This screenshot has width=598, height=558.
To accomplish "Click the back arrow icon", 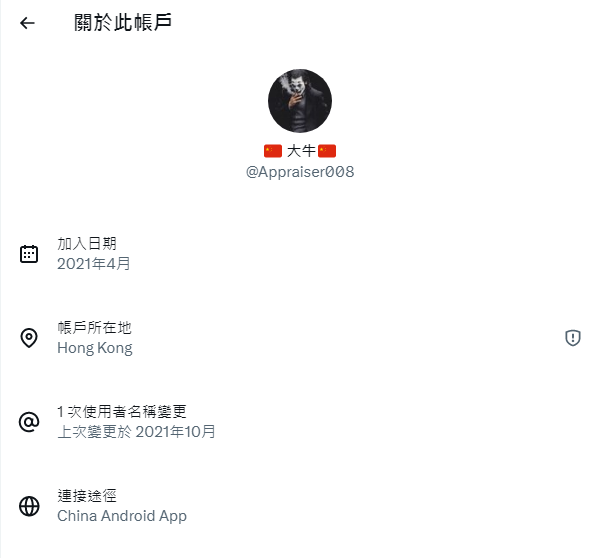I will pyautogui.click(x=27, y=23).
